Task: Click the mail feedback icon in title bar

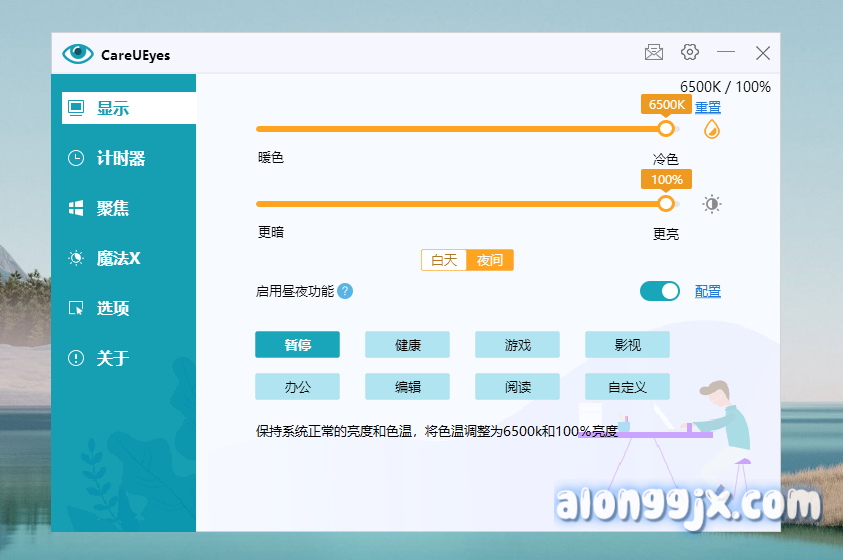Action: click(x=654, y=53)
